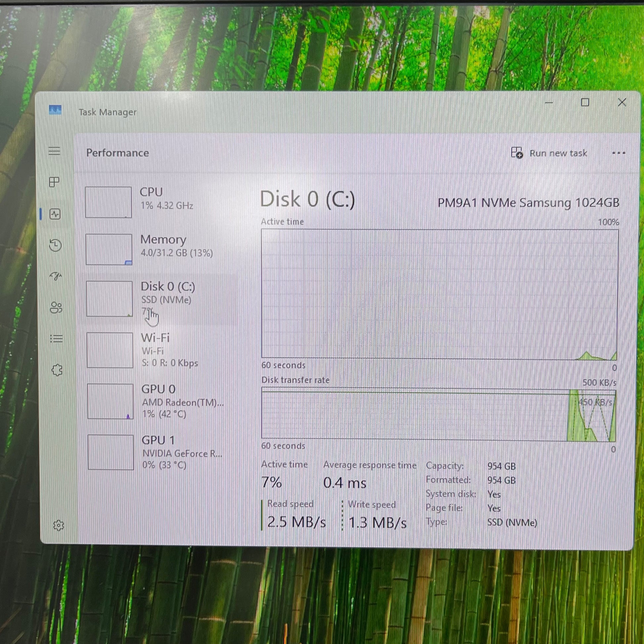This screenshot has height=644, width=644.
Task: Open App history icon in sidebar
Action: (x=55, y=245)
